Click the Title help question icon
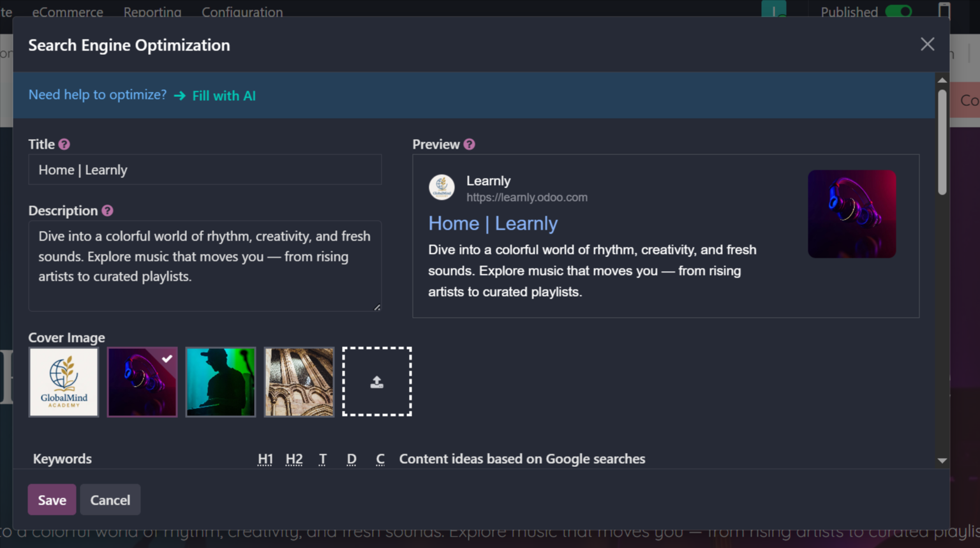The width and height of the screenshot is (980, 548). click(64, 144)
